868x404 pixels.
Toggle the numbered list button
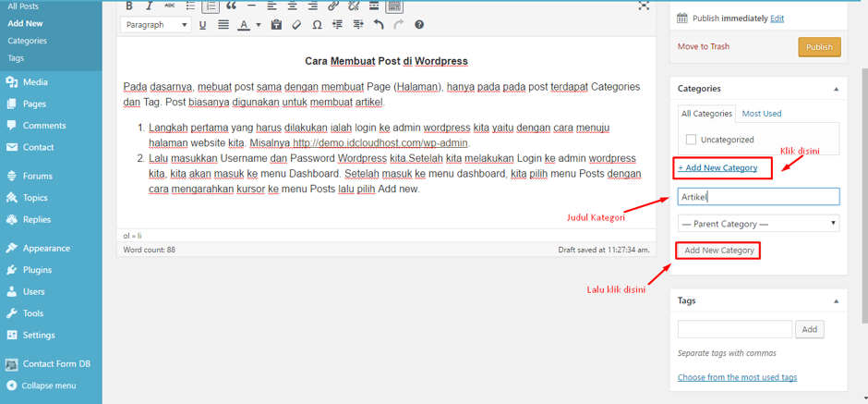[211, 6]
